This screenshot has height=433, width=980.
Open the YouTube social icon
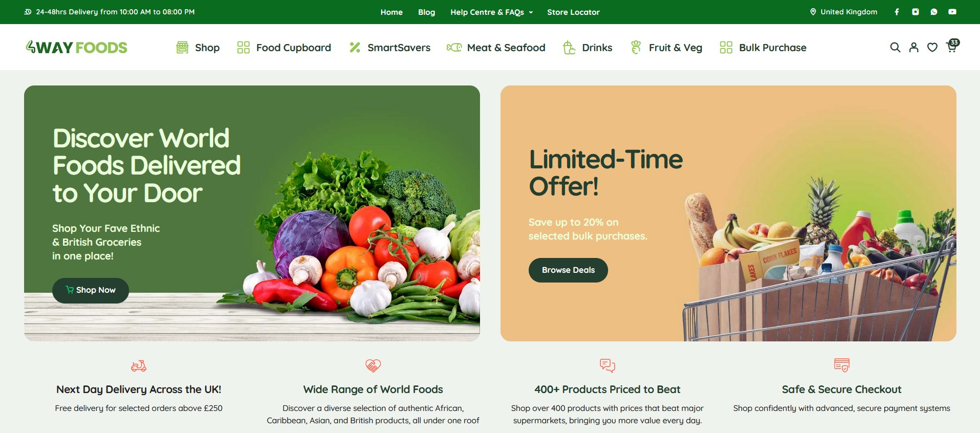(952, 12)
